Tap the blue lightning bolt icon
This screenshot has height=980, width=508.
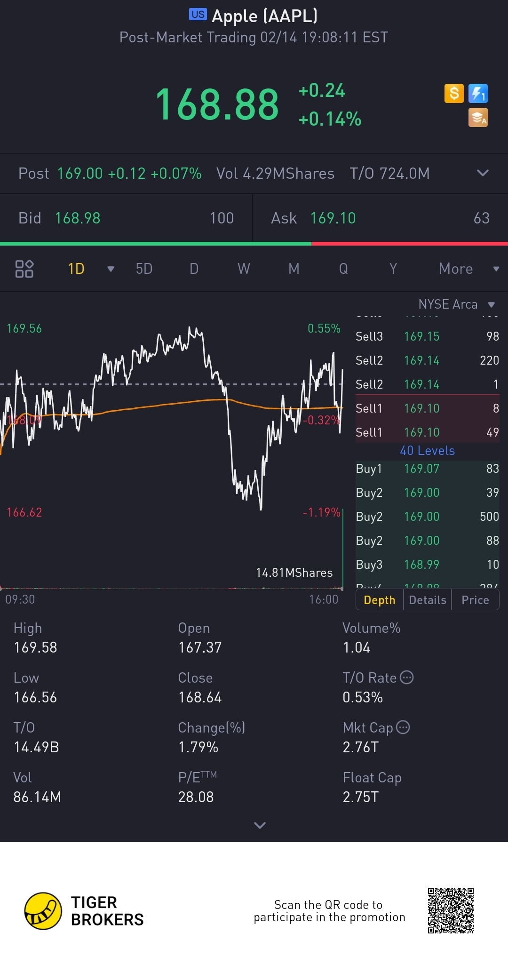coord(478,93)
